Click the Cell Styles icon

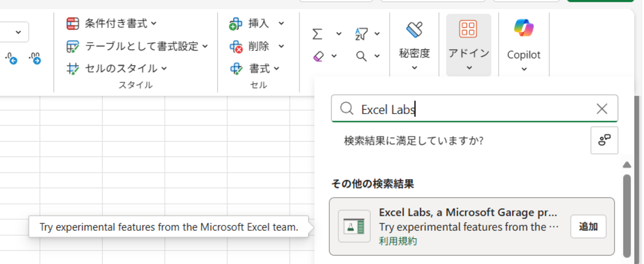click(73, 68)
